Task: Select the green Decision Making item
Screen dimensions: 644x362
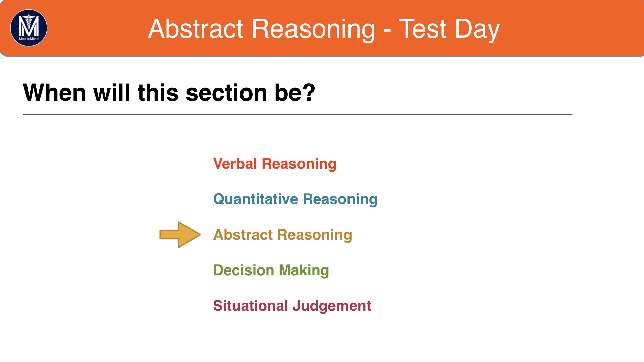Action: click(x=271, y=270)
